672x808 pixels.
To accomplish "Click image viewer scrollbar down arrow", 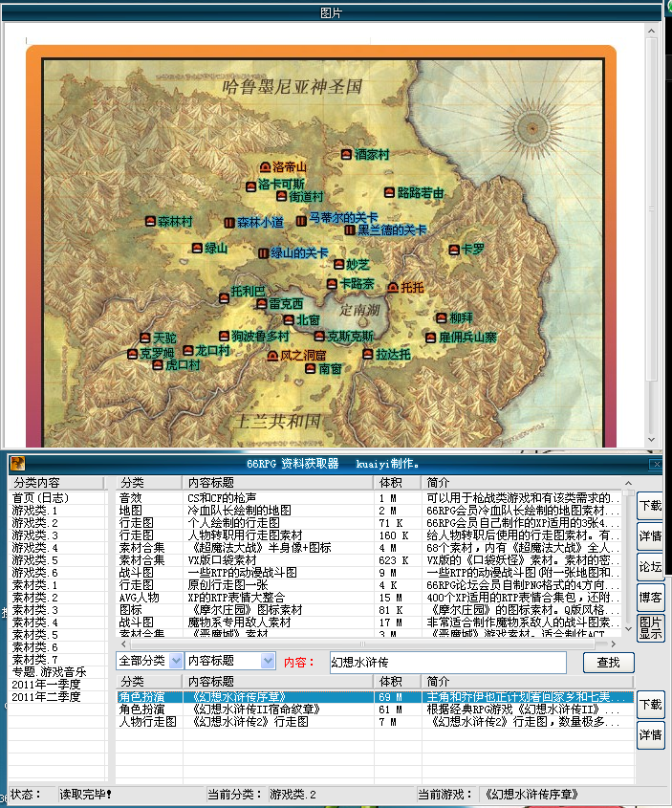I will (651, 440).
